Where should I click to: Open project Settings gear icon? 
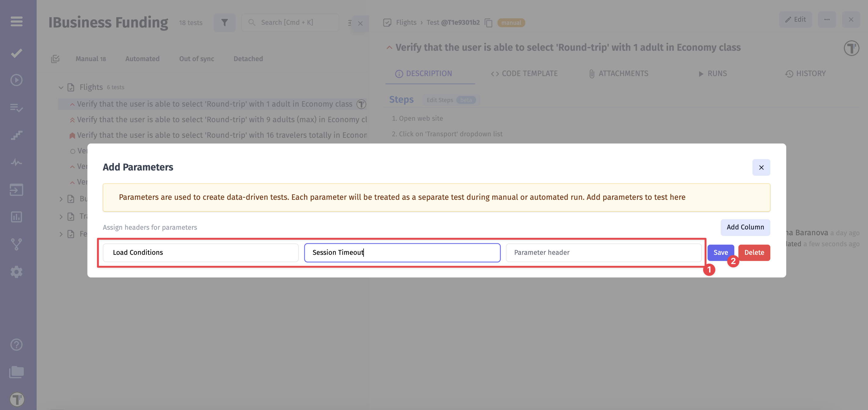[x=16, y=272]
